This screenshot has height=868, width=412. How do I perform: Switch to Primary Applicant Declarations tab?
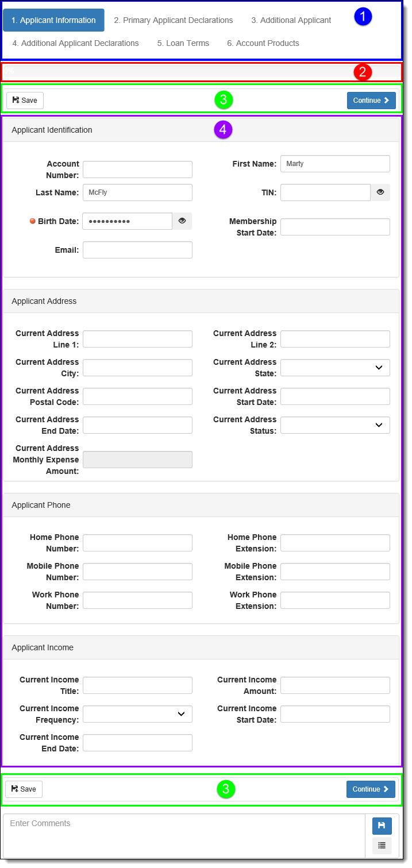click(x=174, y=20)
